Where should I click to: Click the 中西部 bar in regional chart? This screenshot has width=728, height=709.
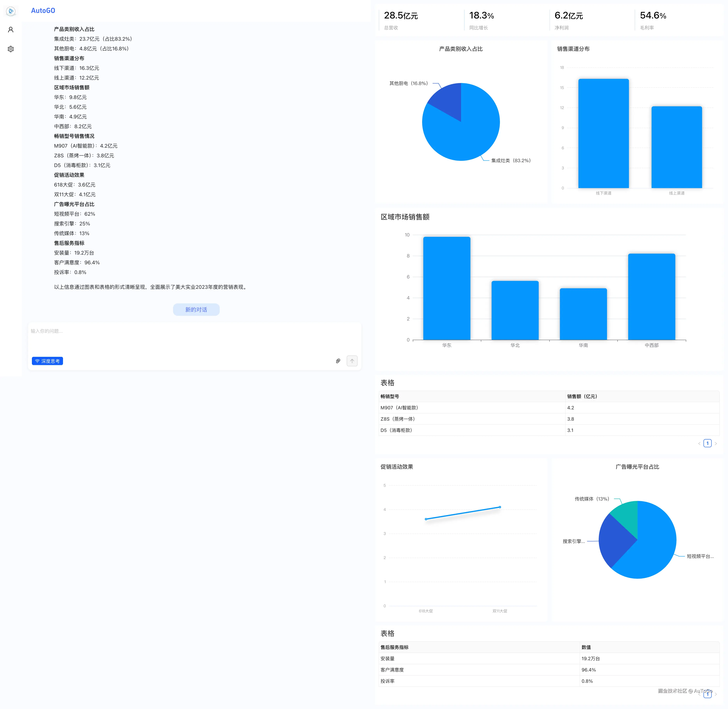click(x=651, y=297)
